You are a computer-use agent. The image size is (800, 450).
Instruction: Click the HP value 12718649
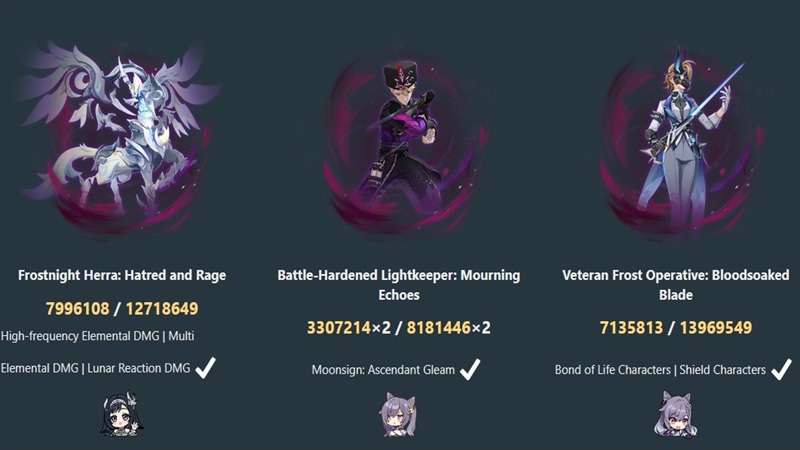(x=162, y=309)
